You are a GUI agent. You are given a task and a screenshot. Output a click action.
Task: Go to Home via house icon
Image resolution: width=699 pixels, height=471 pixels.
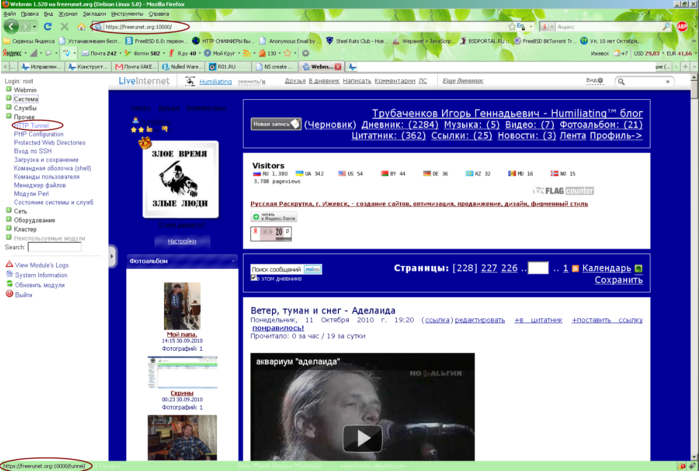(x=81, y=27)
